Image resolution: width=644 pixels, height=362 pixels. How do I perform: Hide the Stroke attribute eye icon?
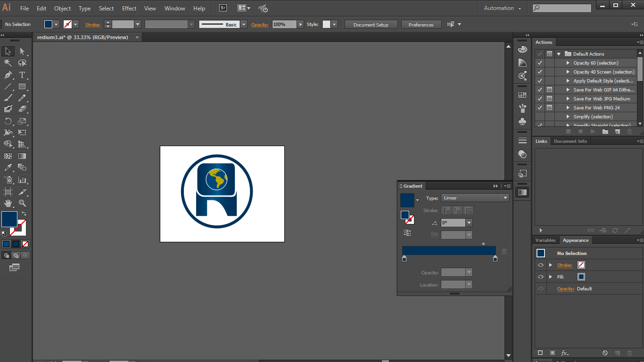[x=541, y=265]
